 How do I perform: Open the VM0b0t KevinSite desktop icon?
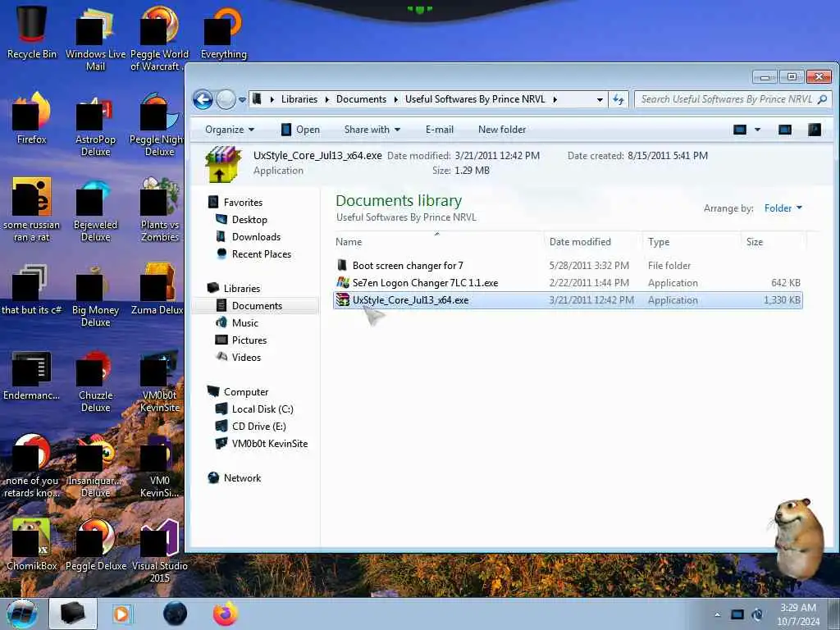click(159, 381)
